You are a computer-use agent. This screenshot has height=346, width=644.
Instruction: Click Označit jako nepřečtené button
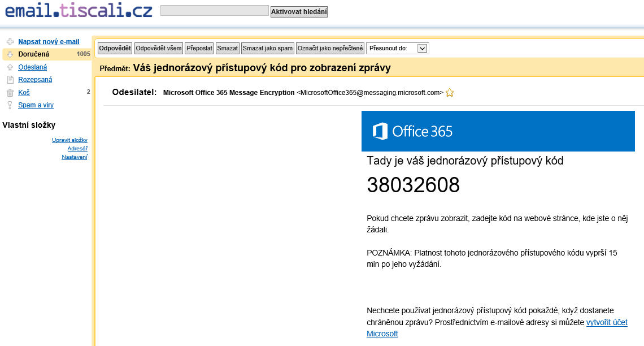330,49
